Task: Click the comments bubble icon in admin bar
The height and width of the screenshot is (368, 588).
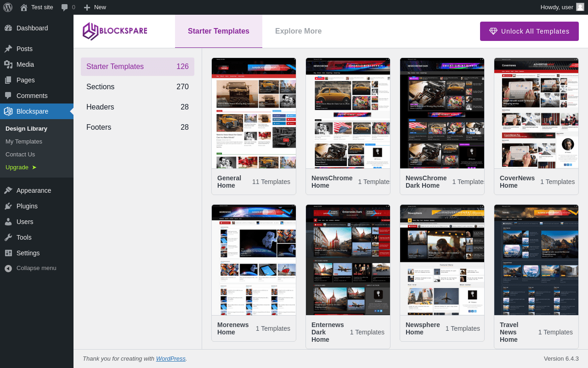Action: click(65, 7)
